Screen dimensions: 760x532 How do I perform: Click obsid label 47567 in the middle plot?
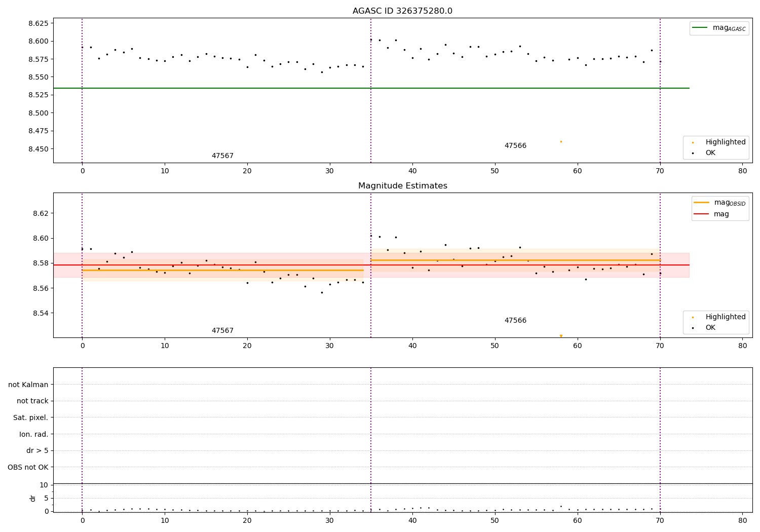222,331
